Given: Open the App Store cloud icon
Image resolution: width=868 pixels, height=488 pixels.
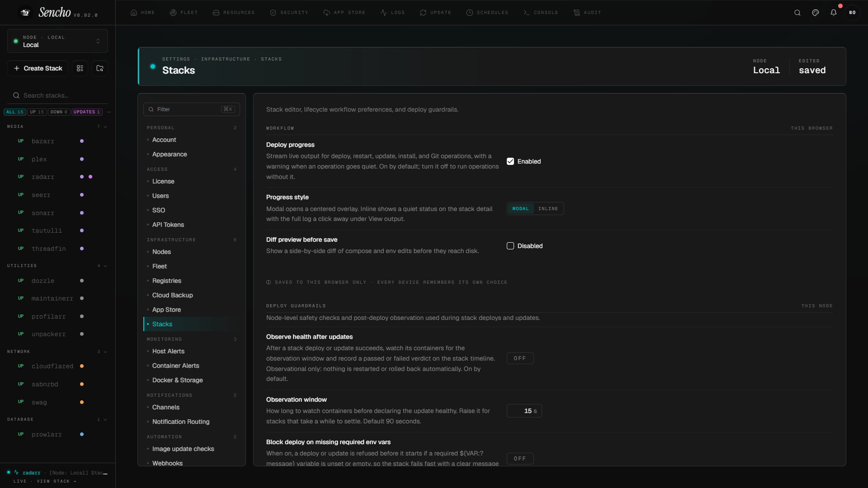Looking at the screenshot, I should (x=327, y=13).
